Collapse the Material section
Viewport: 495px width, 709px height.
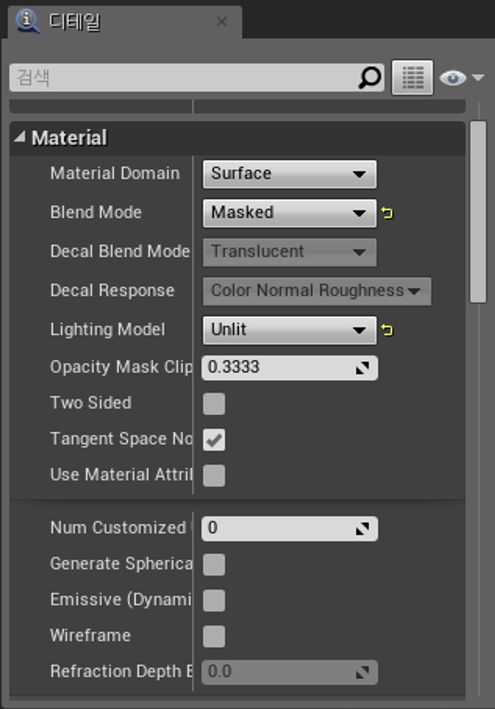click(x=19, y=137)
